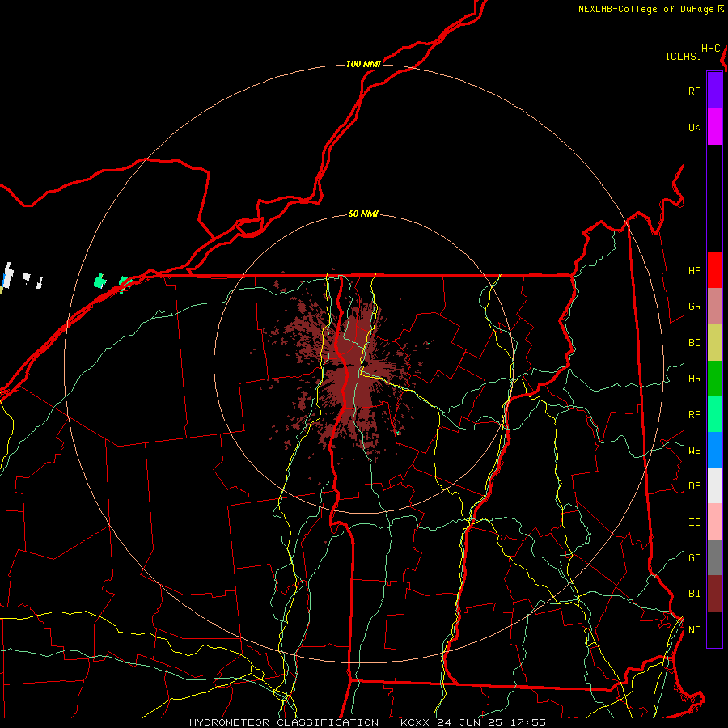The height and width of the screenshot is (728, 728).
Task: Click the WS blue legend swatch
Action: pos(714,450)
